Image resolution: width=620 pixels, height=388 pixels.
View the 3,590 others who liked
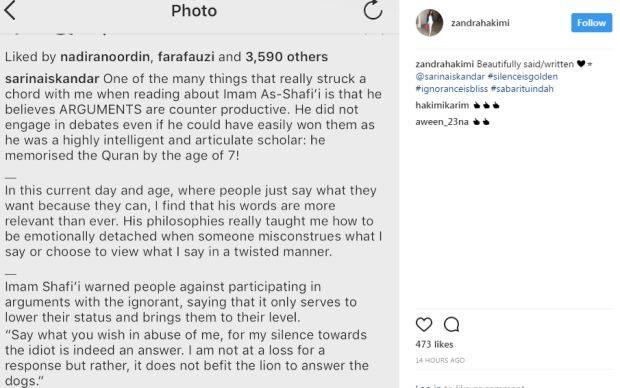pos(287,57)
